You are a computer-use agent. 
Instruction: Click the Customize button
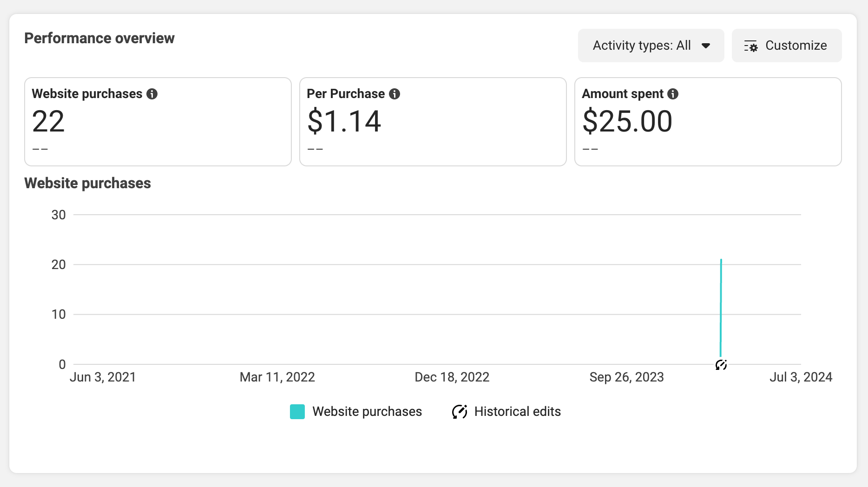click(786, 46)
